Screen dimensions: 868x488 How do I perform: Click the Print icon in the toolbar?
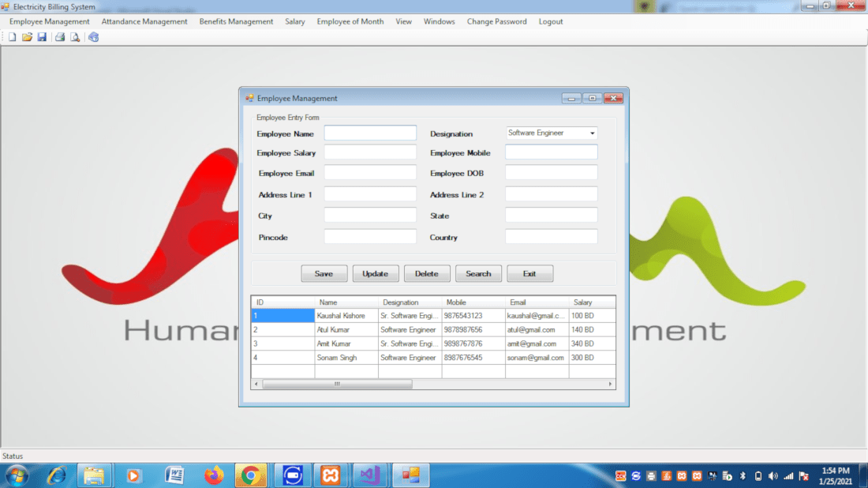tap(59, 37)
